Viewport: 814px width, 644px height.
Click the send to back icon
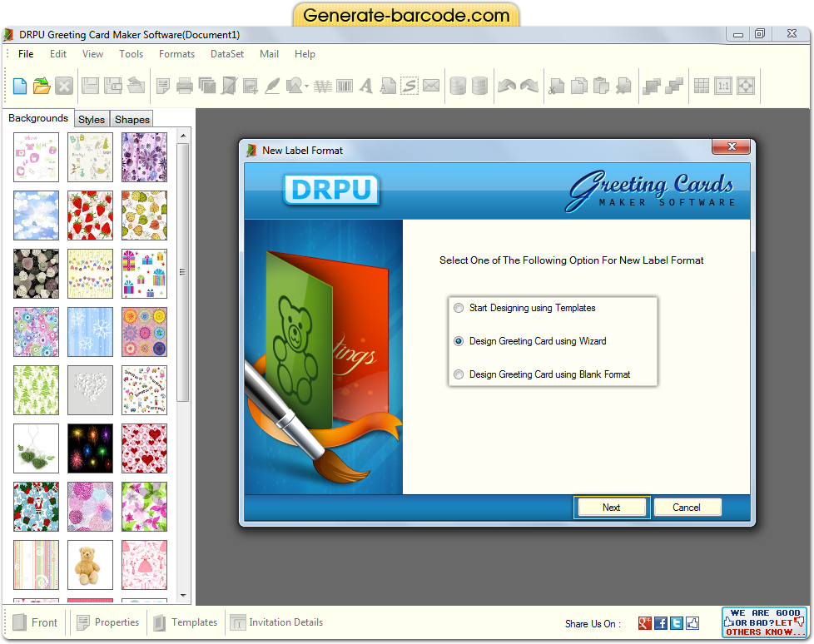[x=673, y=86]
